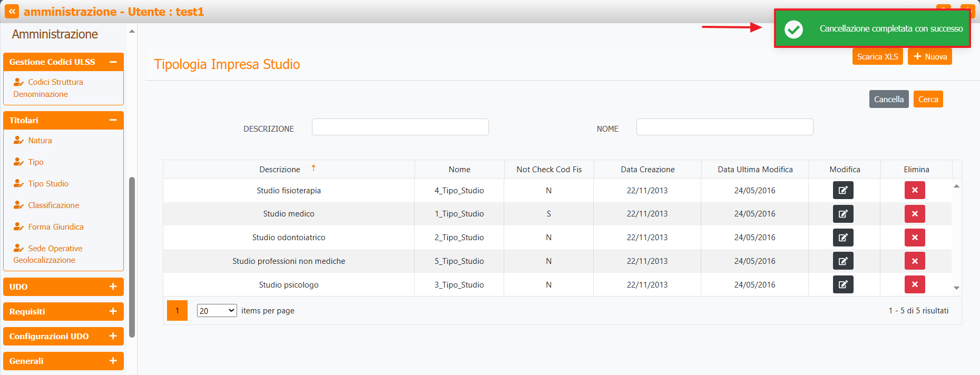Click the Nuova button

coord(929,57)
